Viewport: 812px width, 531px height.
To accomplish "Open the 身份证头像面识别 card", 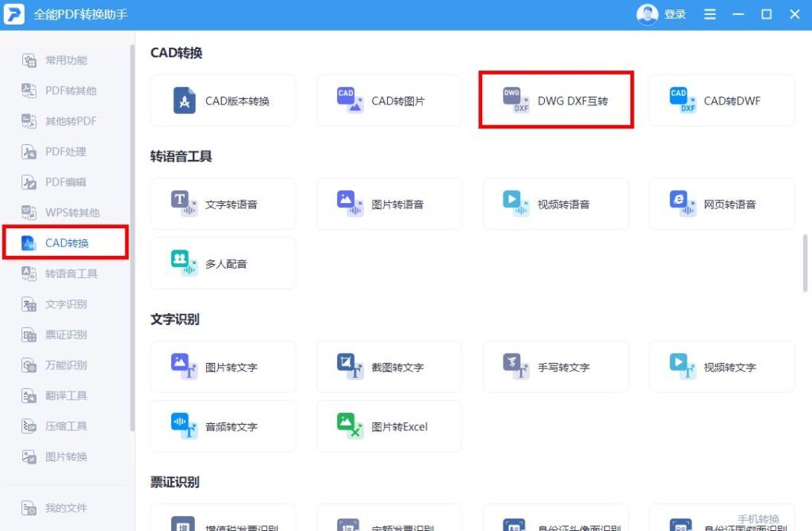I will point(555,518).
